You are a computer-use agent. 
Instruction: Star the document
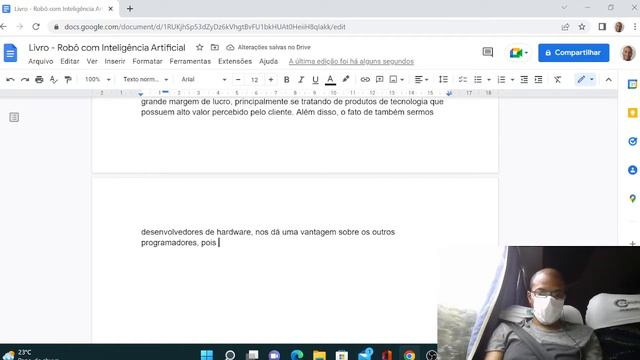click(x=200, y=47)
